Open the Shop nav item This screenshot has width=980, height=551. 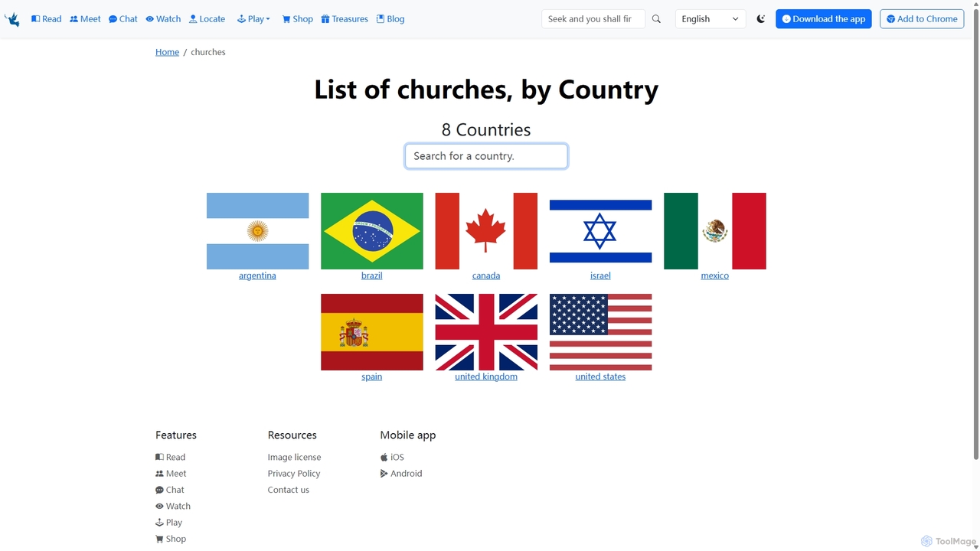[298, 19]
